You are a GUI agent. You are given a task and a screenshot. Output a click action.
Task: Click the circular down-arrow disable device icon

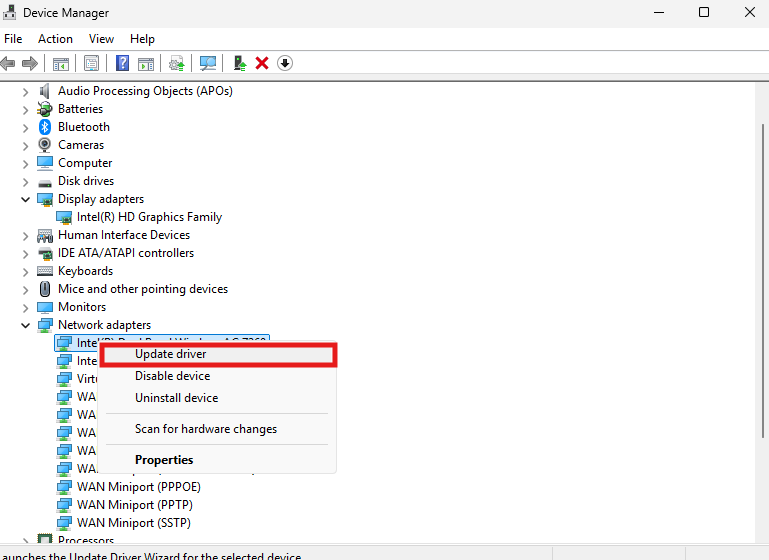tap(285, 63)
